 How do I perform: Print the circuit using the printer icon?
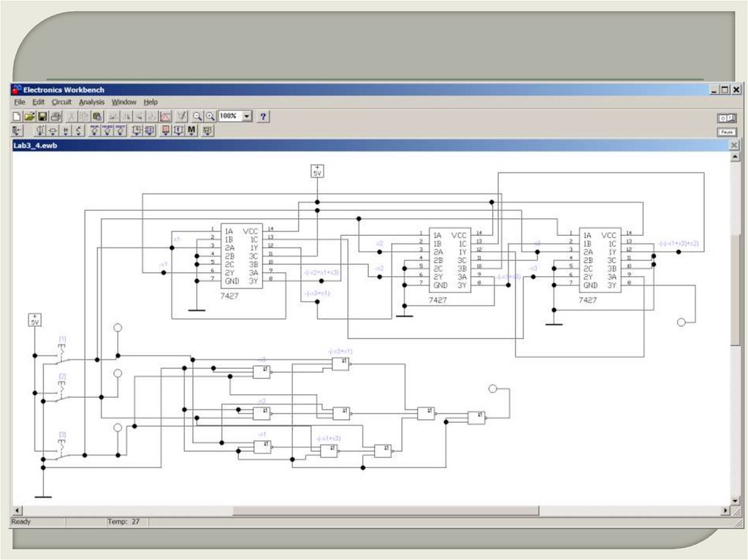pos(56,116)
